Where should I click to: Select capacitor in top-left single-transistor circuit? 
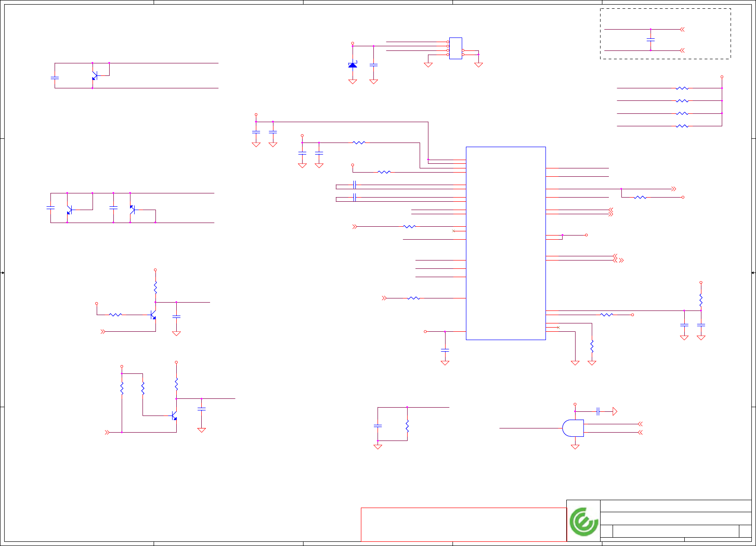55,78
